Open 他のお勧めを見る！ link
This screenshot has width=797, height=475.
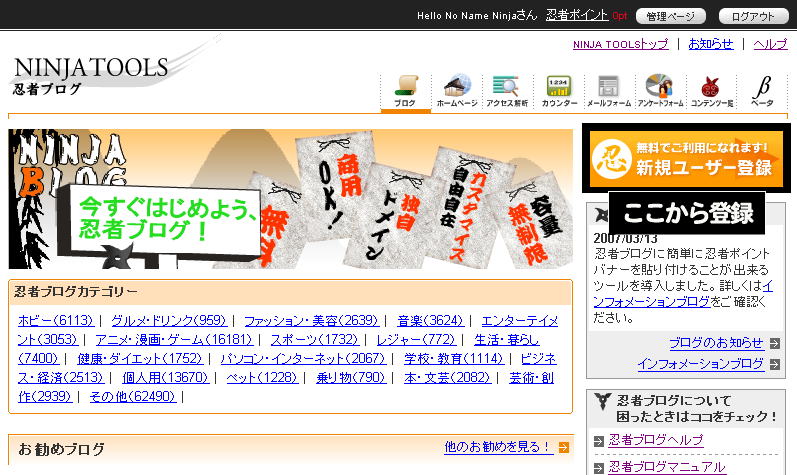tap(498, 447)
